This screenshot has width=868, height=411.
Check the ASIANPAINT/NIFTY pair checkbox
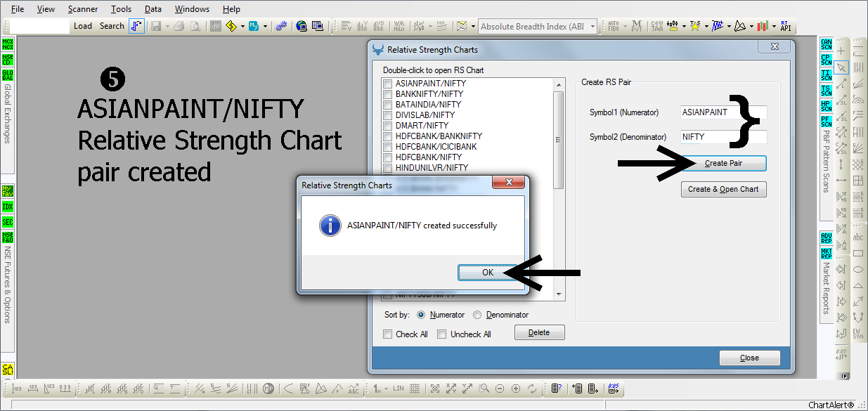point(387,84)
